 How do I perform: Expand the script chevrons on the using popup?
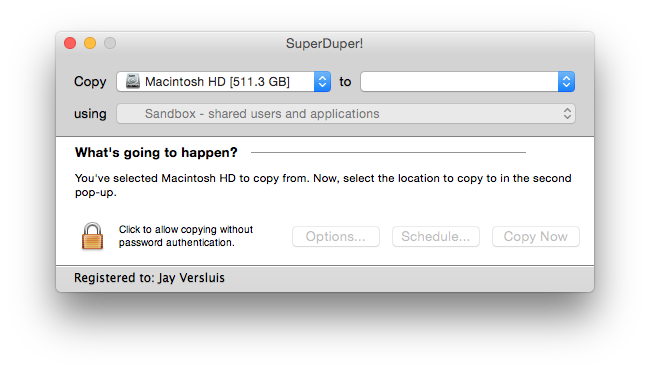pyautogui.click(x=567, y=114)
